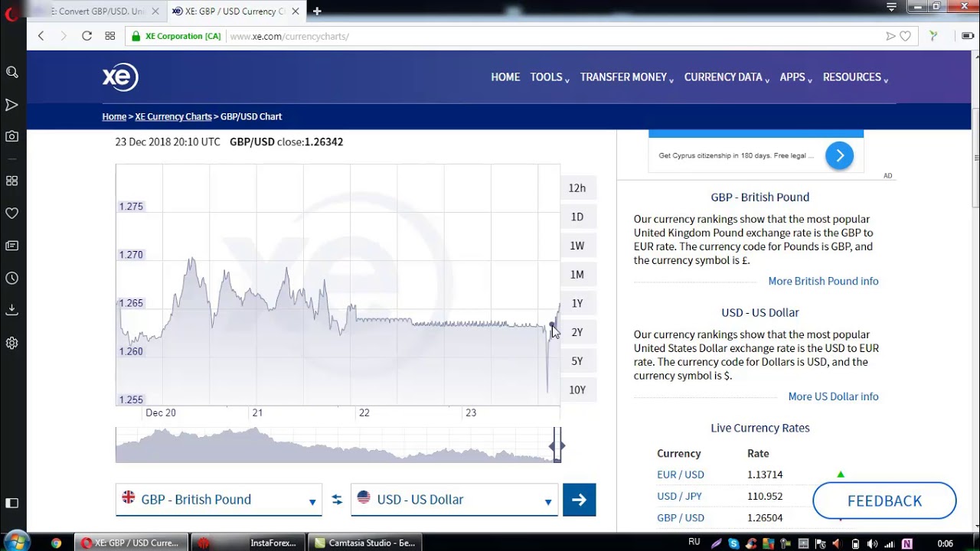Reload the current page

tap(87, 36)
